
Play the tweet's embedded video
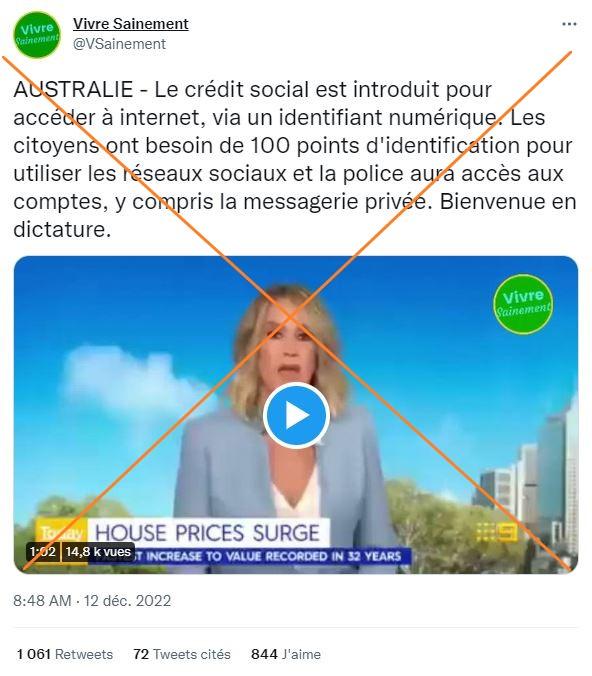pyautogui.click(x=297, y=416)
